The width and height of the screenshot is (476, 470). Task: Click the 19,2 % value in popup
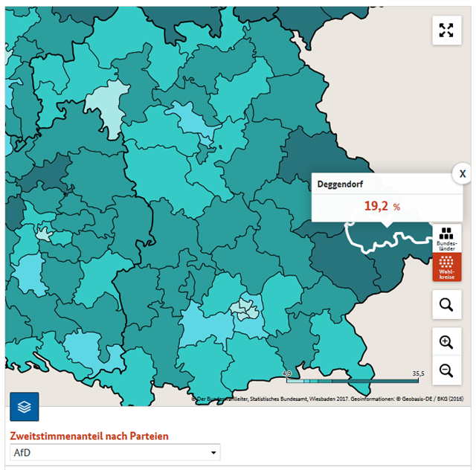coord(382,206)
